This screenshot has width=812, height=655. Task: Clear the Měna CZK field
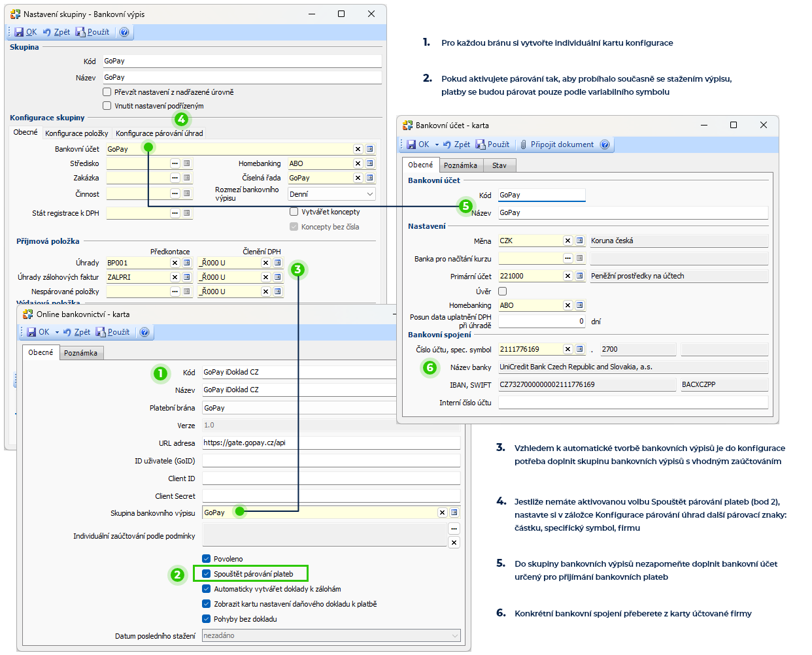click(x=567, y=241)
